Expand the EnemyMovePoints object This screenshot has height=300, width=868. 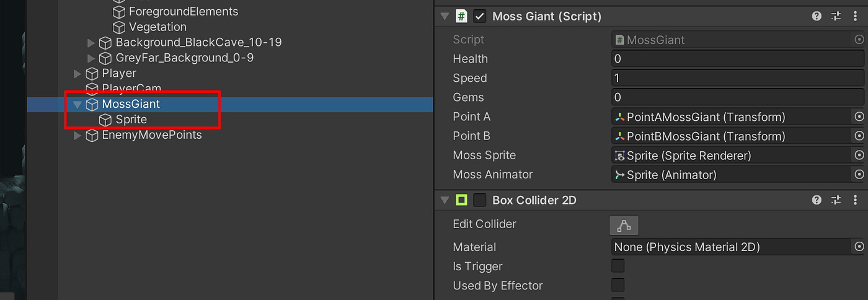coord(77,135)
